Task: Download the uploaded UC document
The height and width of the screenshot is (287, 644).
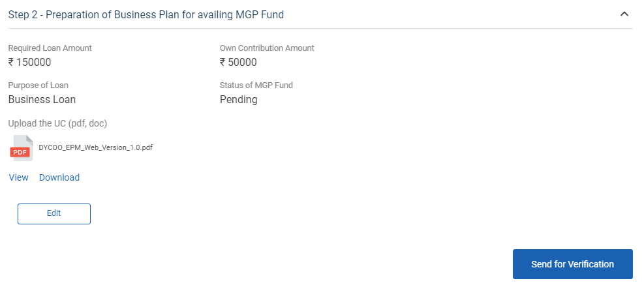Action: point(59,177)
